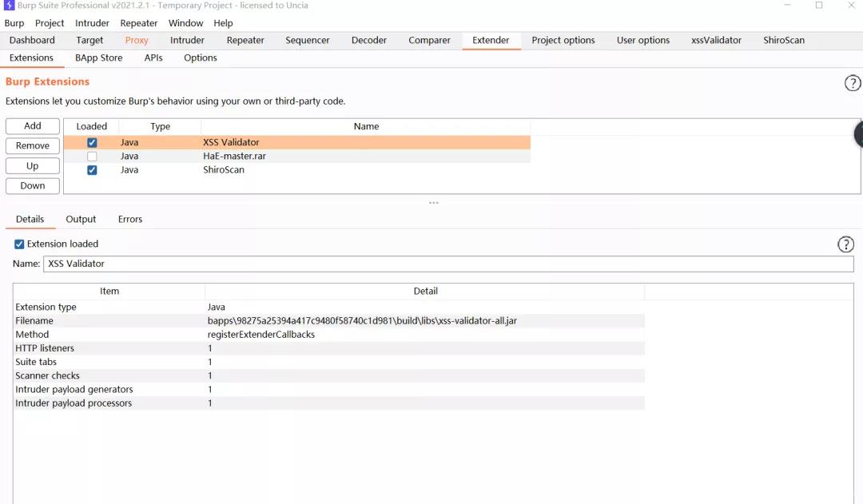Click the Scanner checks row label
The height and width of the screenshot is (504, 863).
tap(47, 375)
